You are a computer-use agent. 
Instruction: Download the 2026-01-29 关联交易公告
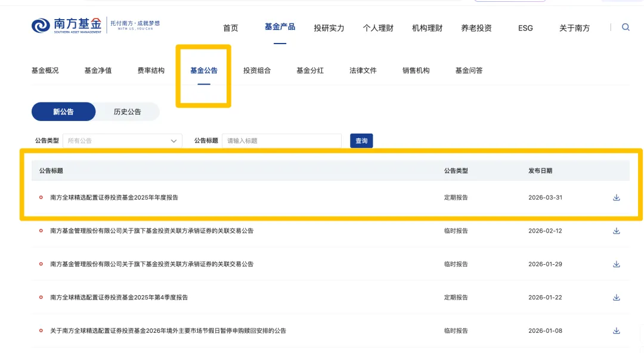tap(617, 264)
